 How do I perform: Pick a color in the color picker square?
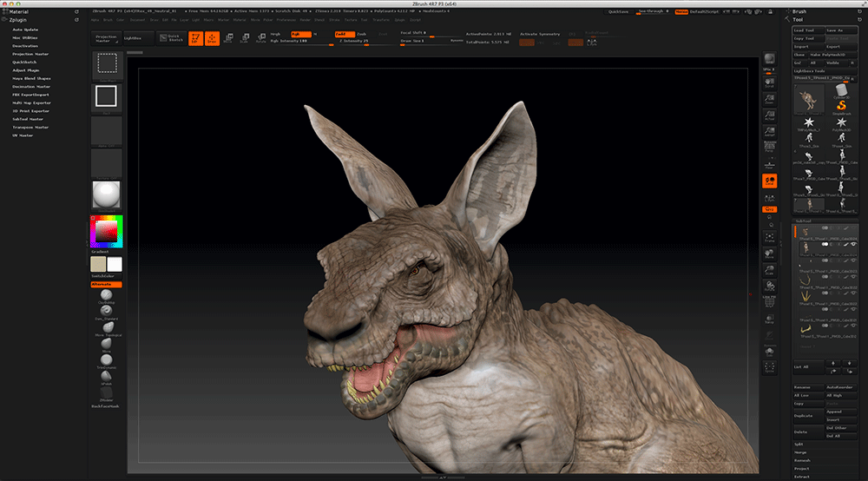(106, 231)
